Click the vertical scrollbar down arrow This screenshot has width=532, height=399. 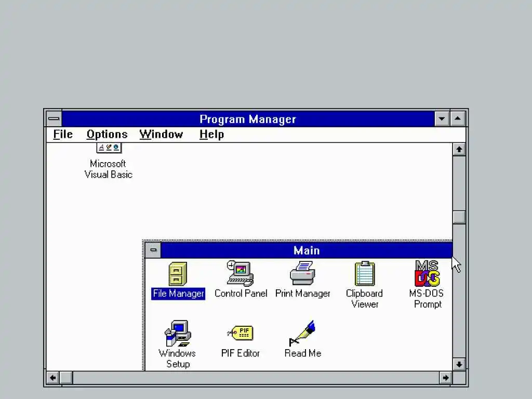coord(459,364)
